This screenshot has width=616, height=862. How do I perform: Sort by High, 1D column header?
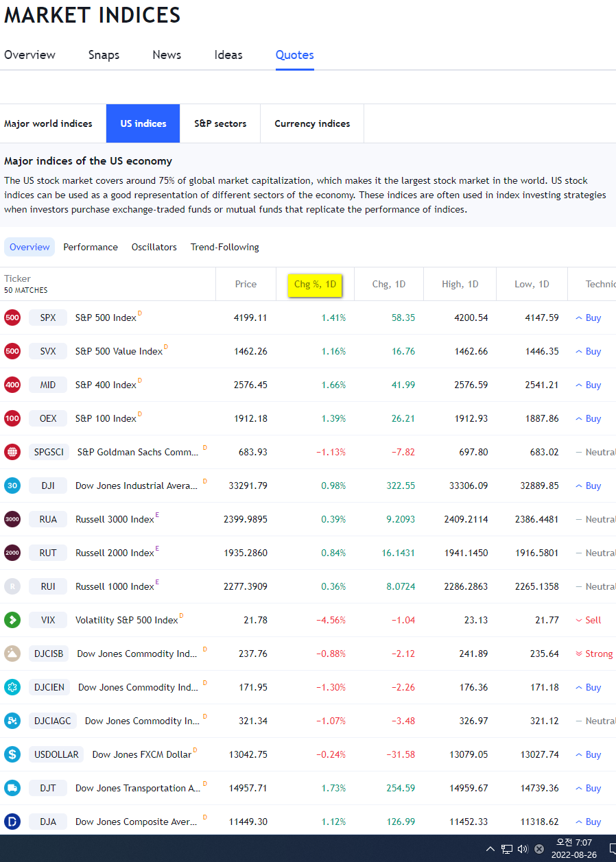point(460,284)
